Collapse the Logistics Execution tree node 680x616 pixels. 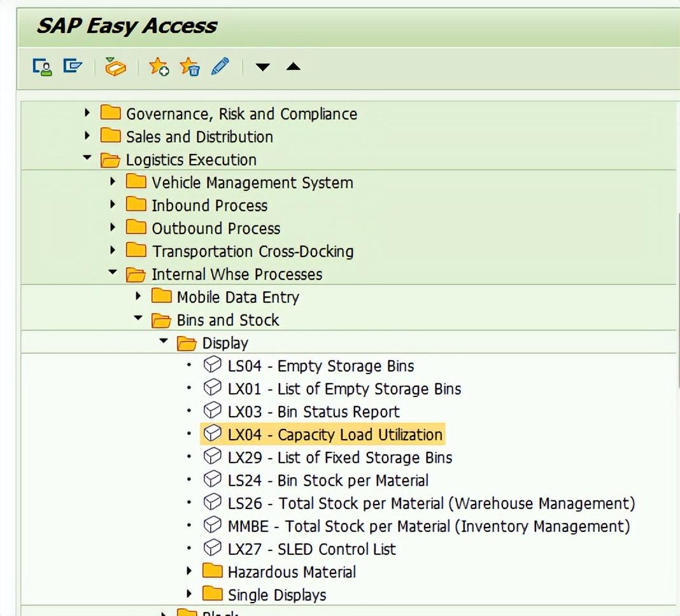click(87, 159)
